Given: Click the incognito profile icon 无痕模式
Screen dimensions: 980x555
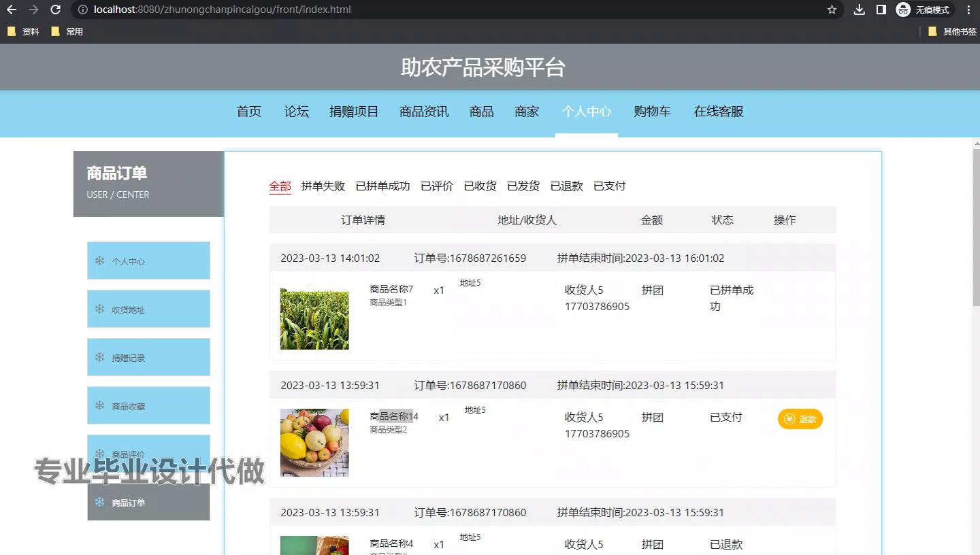Looking at the screenshot, I should click(924, 10).
